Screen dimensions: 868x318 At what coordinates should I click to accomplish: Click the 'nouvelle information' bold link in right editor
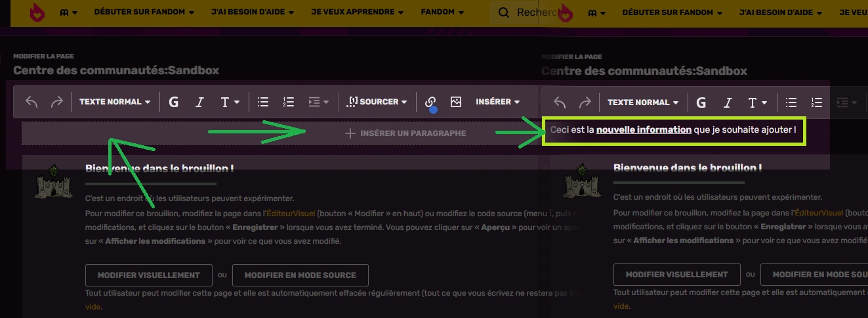[x=644, y=130]
